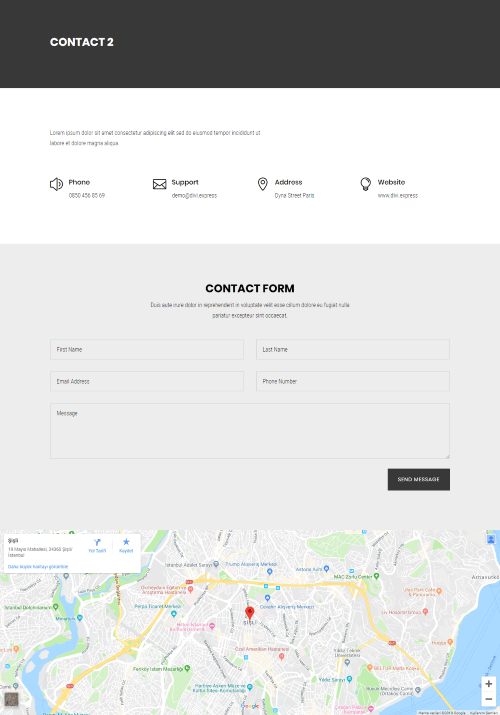Submit with the Send Message button
500x715 pixels.
419,480
